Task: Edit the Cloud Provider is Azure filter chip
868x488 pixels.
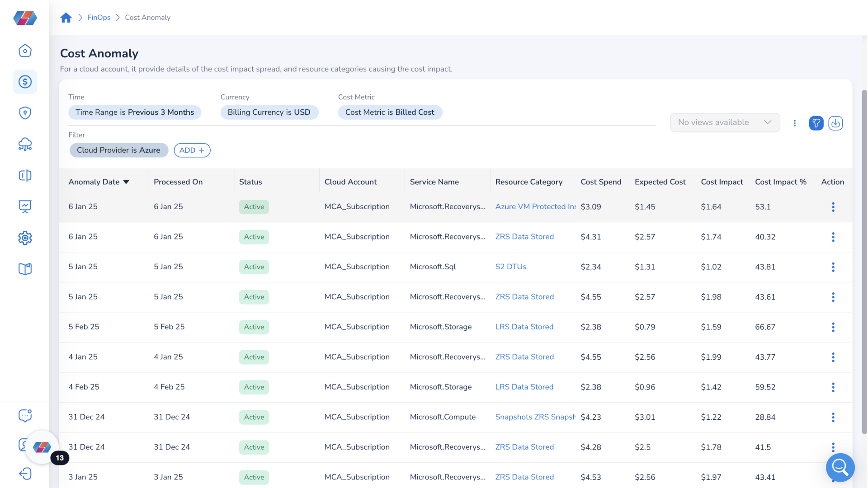Action: coord(118,150)
